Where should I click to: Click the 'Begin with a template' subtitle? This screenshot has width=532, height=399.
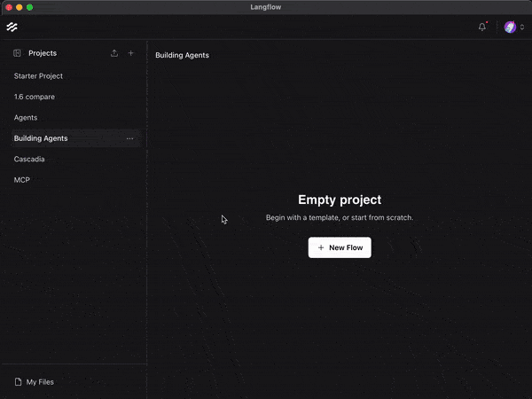340,217
